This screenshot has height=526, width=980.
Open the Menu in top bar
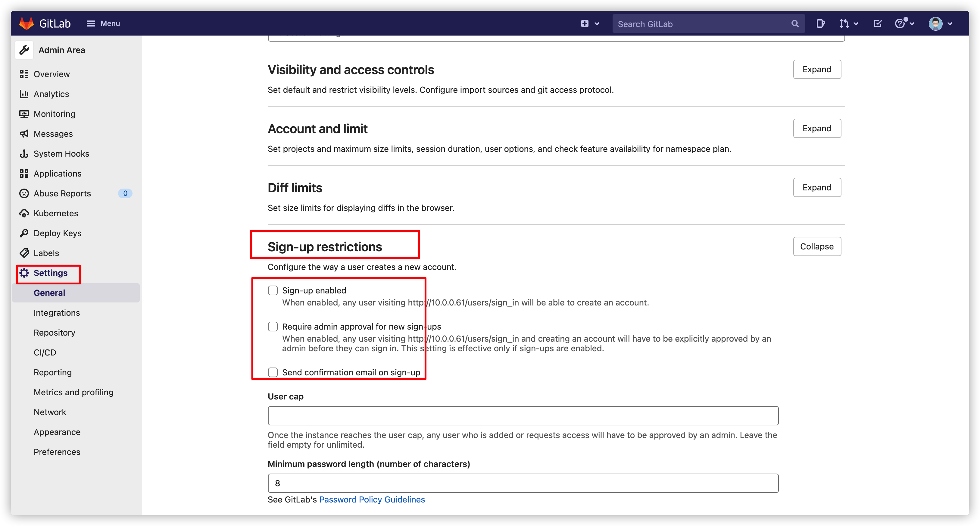(103, 23)
